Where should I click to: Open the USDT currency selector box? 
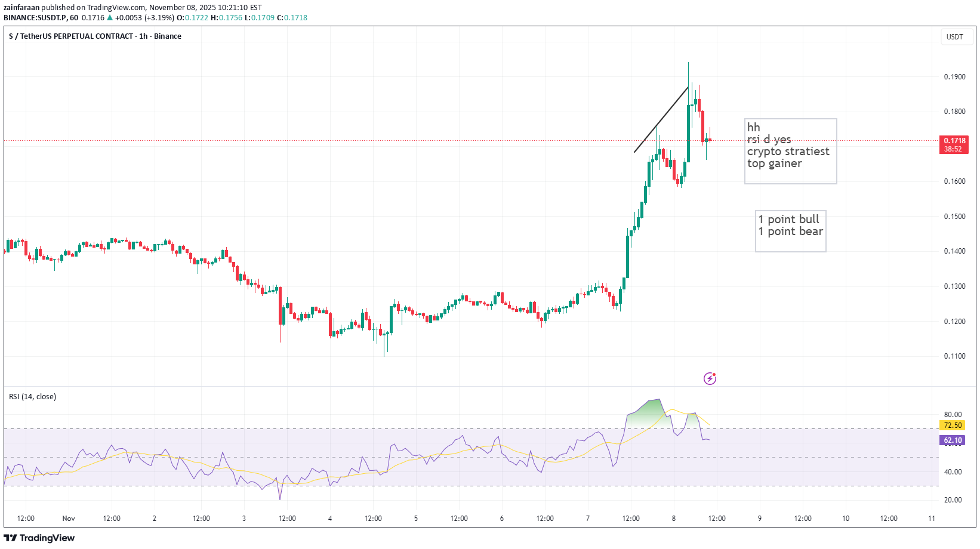tap(954, 36)
